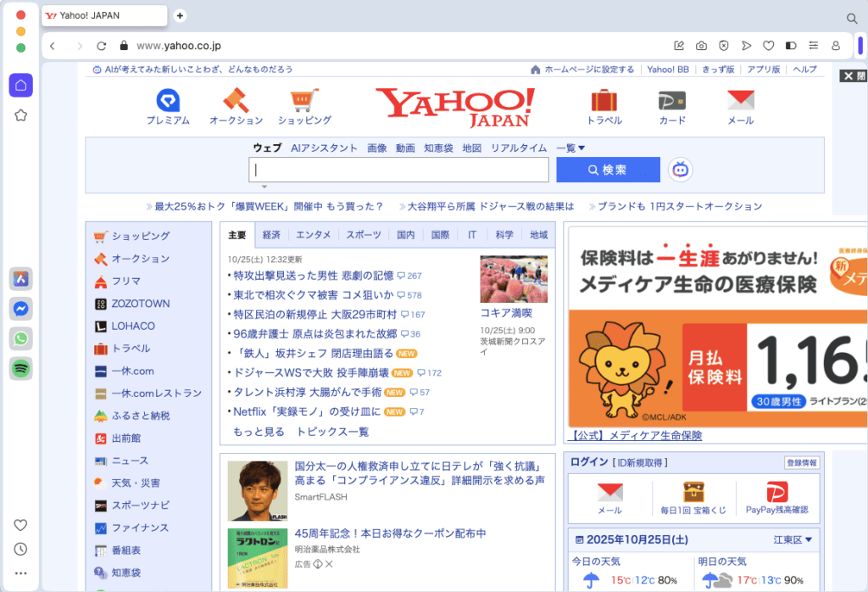Open Messenger in the sidebar
This screenshot has width=868, height=592.
coord(21,309)
